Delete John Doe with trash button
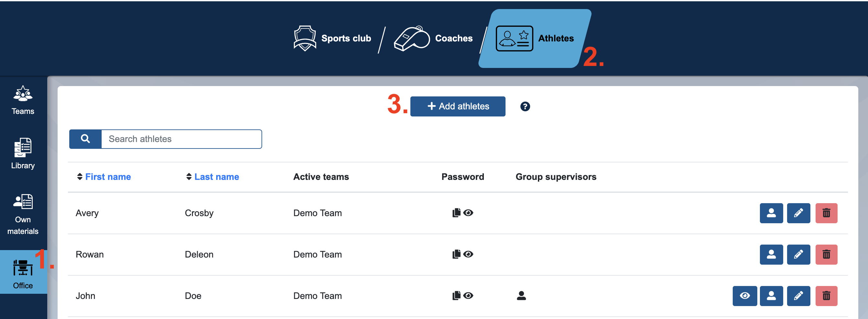868x319 pixels. [x=826, y=296]
